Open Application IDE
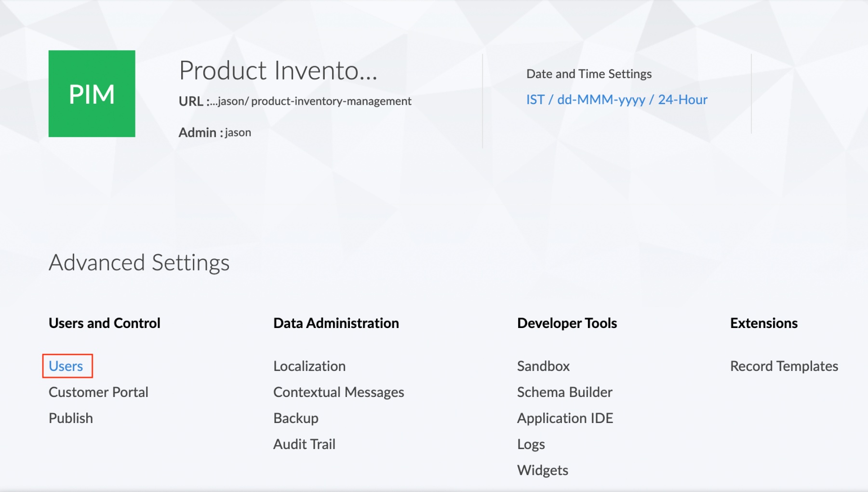The height and width of the screenshot is (492, 868). click(x=565, y=418)
